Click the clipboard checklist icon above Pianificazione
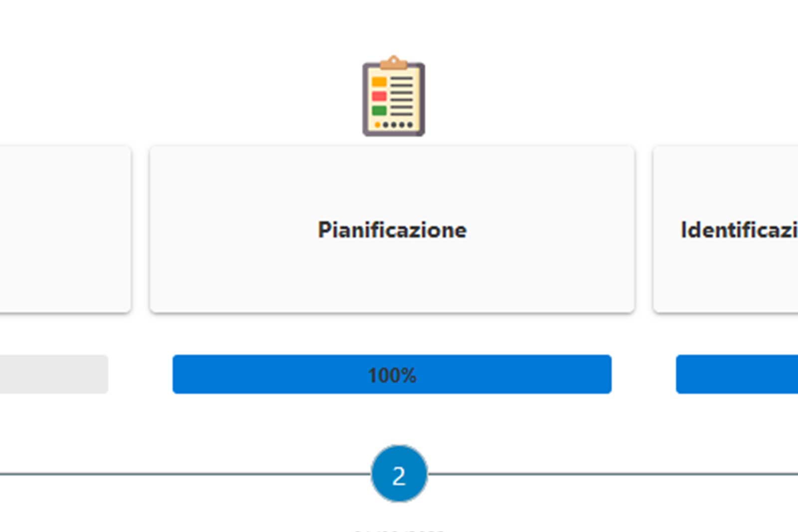Image resolution: width=798 pixels, height=532 pixels. point(393,97)
